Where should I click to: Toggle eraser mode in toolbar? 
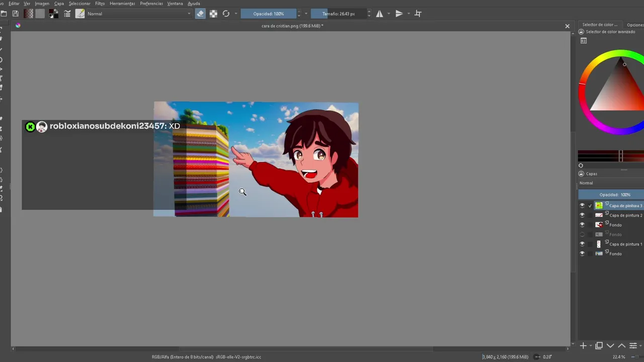pyautogui.click(x=200, y=14)
